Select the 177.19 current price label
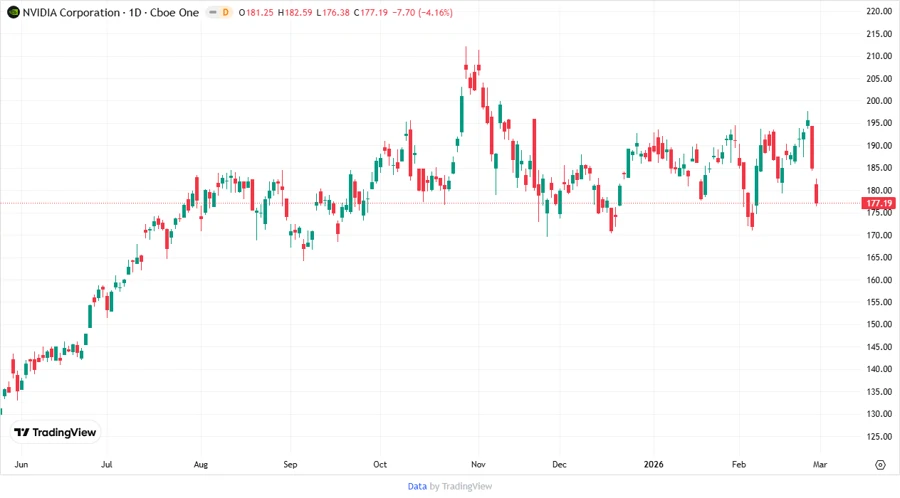Viewport: 900px width, 498px height. pos(878,203)
